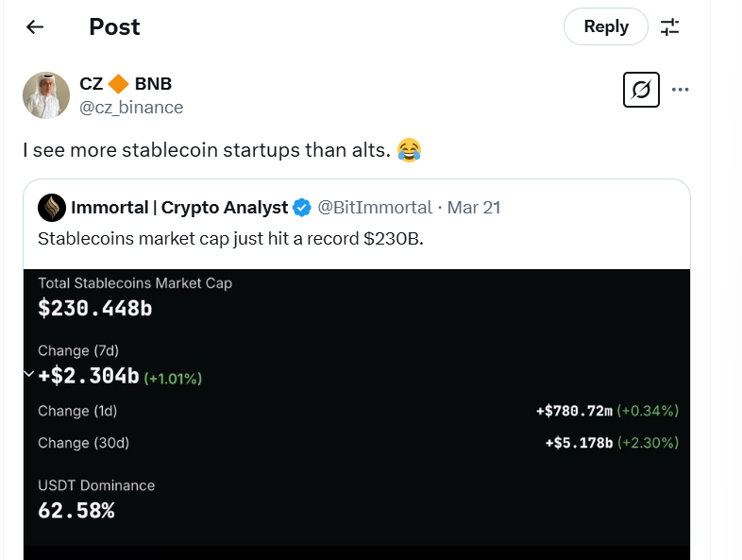Open Immortal | Crypto Analyst profile name
742x560 pixels.
(179, 207)
